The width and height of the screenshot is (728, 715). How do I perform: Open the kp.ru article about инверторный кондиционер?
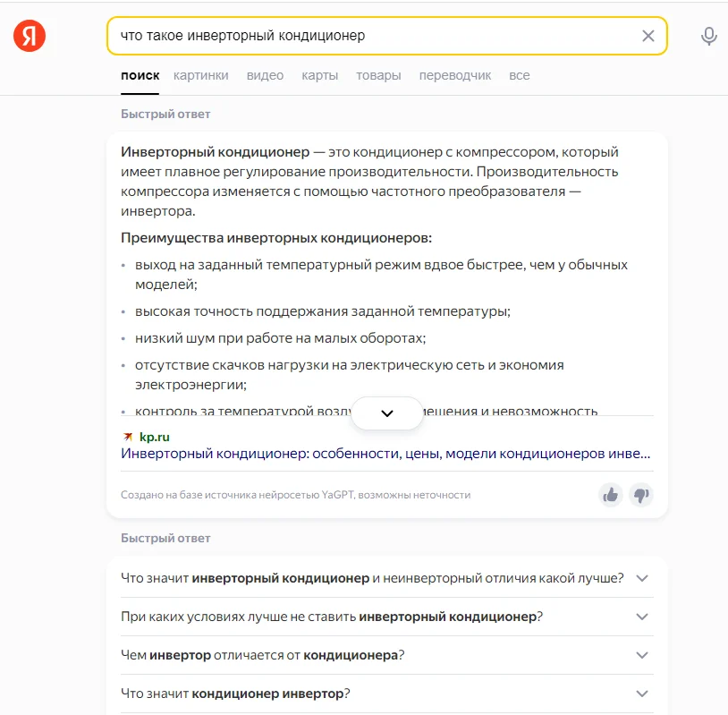[385, 455]
